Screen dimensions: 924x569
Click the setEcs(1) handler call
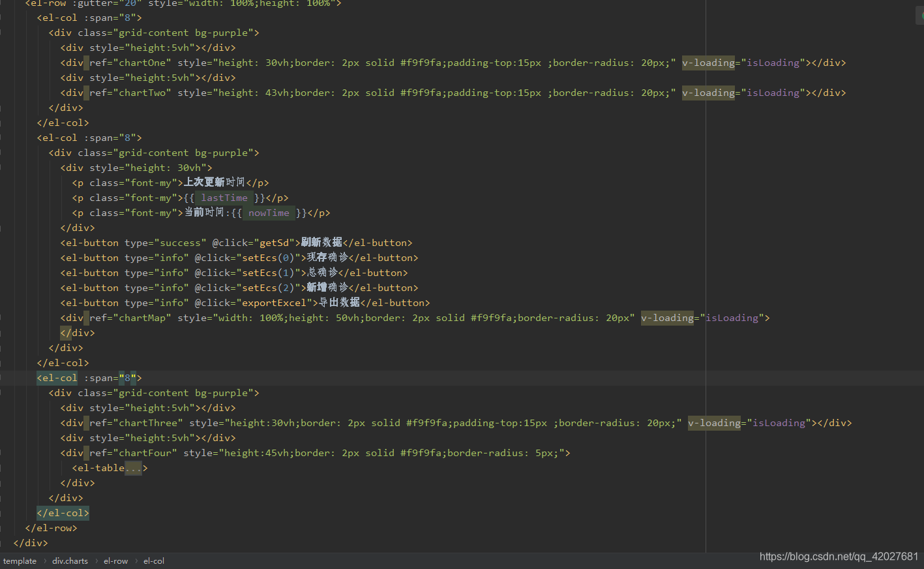coord(268,273)
